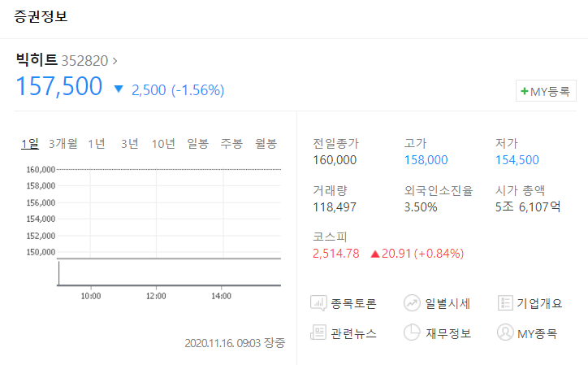Click the green plus icon on MY등록

click(x=525, y=91)
